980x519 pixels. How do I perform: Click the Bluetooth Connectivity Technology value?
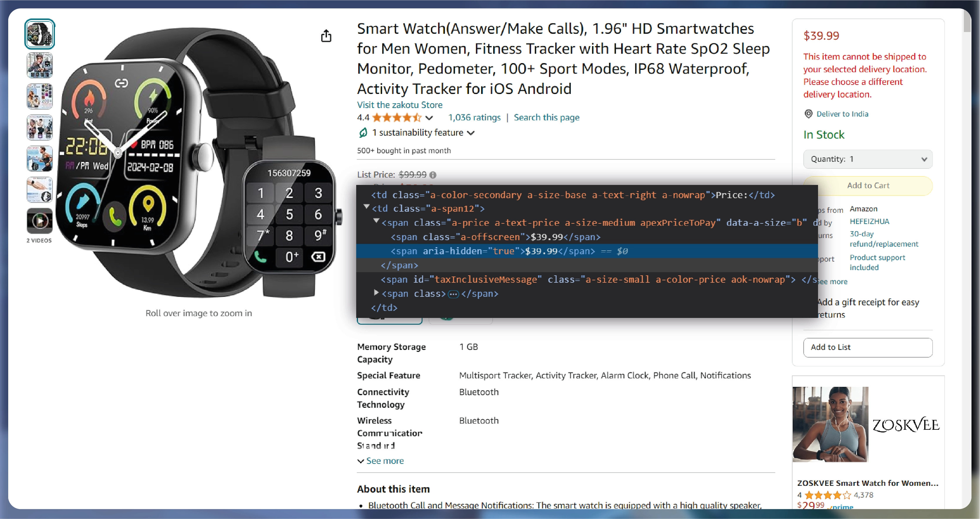point(479,392)
